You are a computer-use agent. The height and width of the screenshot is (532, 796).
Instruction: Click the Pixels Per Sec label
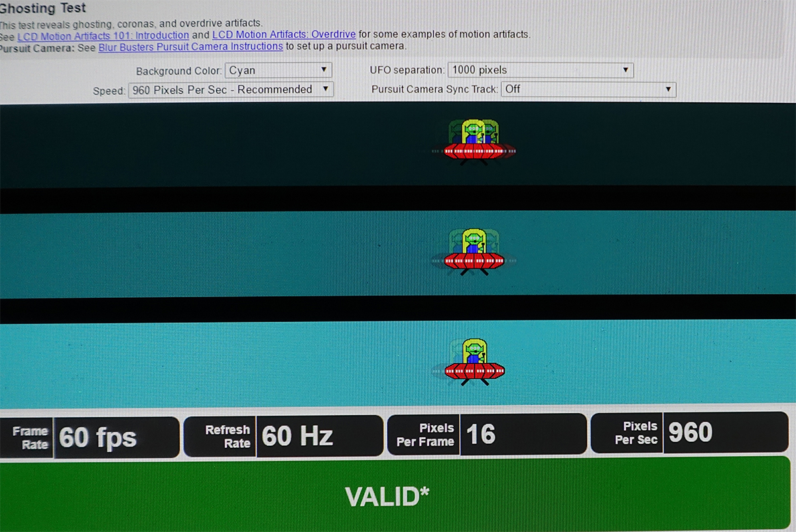(x=636, y=433)
